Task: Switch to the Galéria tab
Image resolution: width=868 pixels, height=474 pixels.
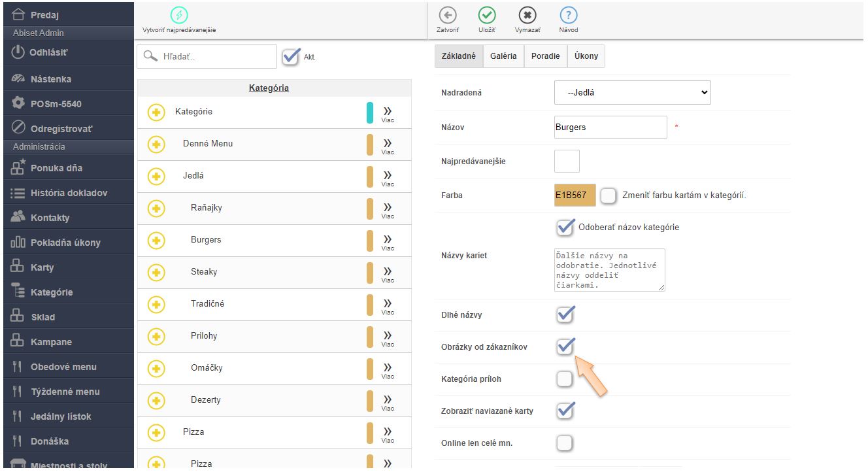Action: pyautogui.click(x=503, y=56)
